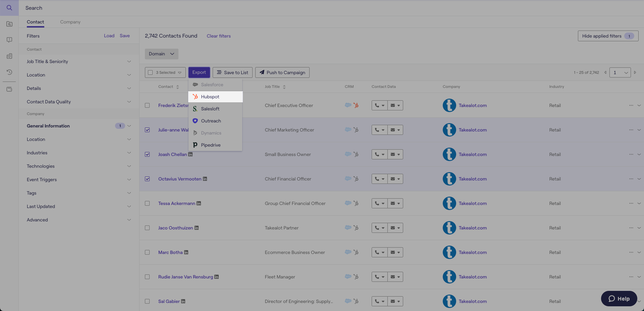
Task: Go to the next page arrow
Action: 635,72
